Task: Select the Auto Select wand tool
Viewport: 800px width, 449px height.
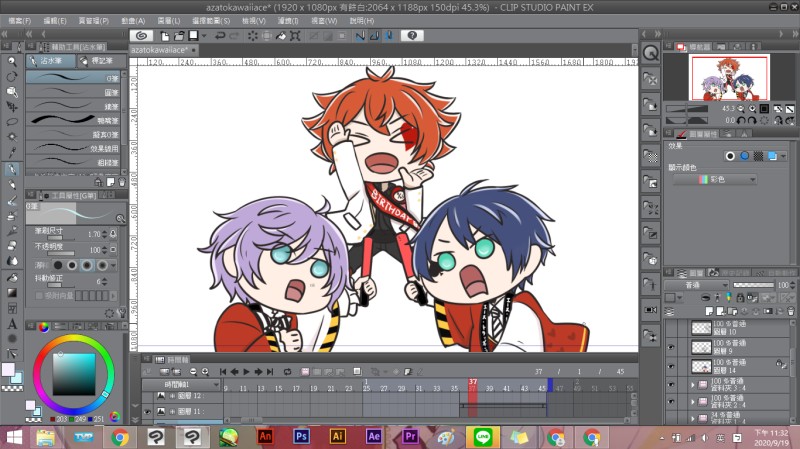Action: tap(12, 137)
